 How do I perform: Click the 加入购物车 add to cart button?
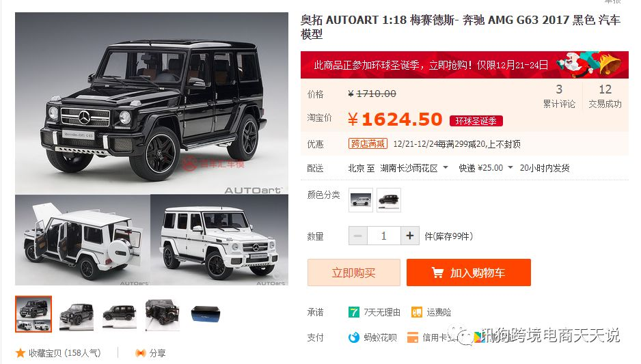pyautogui.click(x=469, y=272)
